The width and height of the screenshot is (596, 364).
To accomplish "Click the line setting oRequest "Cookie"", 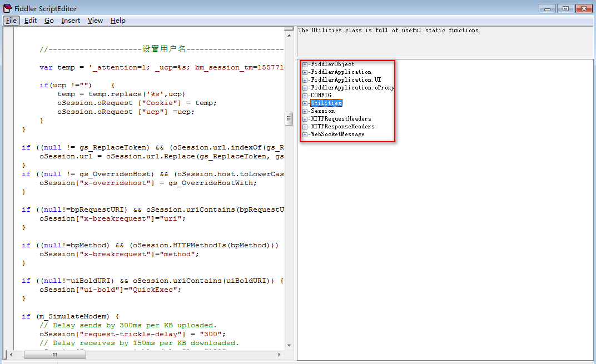I will [x=137, y=103].
